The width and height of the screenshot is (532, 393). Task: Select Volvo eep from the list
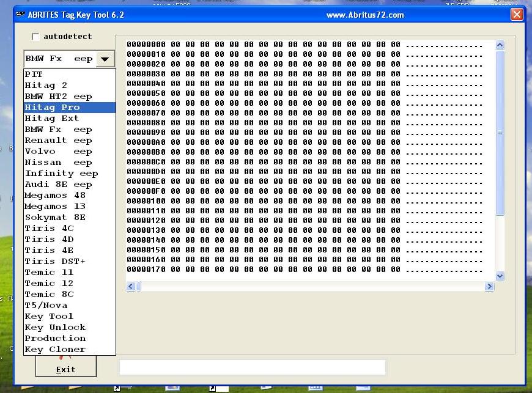tap(70, 151)
